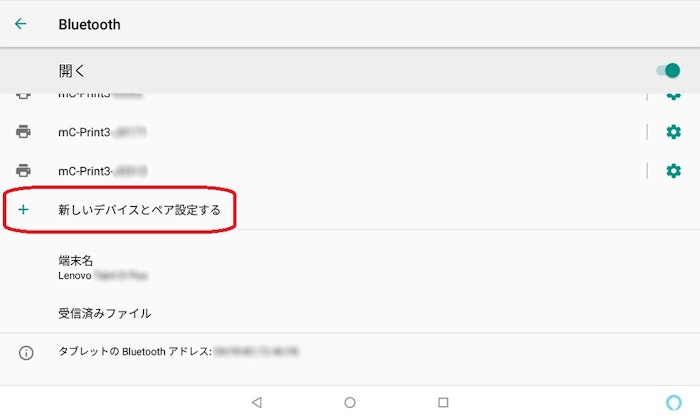This screenshot has width=700, height=420.
Task: Open settings gear for third mC-Print3 device
Action: click(673, 170)
